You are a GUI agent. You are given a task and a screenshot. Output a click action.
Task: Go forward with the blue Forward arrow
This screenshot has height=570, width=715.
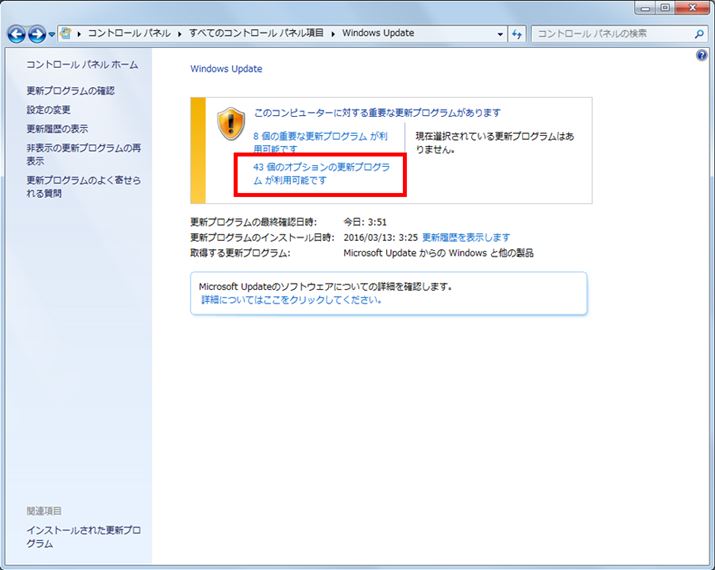(x=36, y=34)
